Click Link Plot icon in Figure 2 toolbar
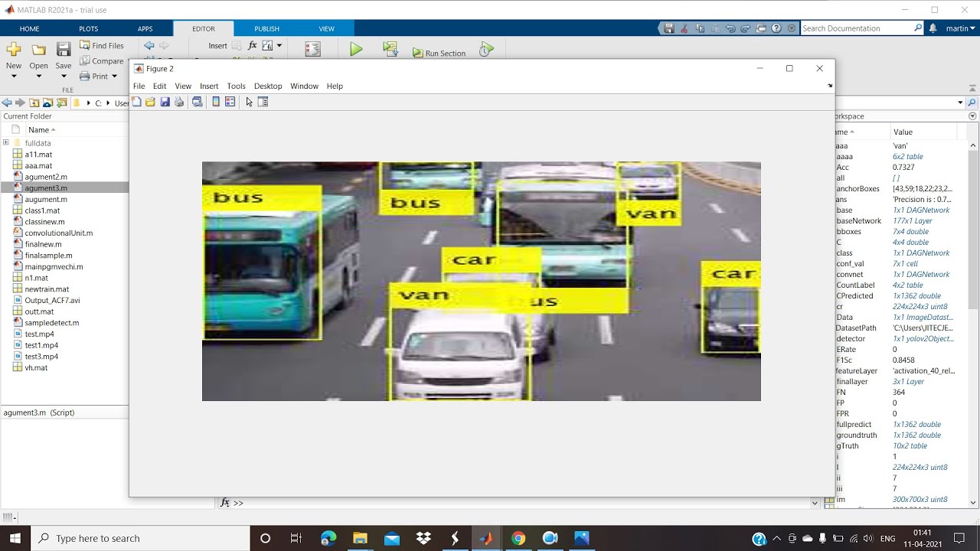The image size is (980, 551). pyautogui.click(x=197, y=102)
